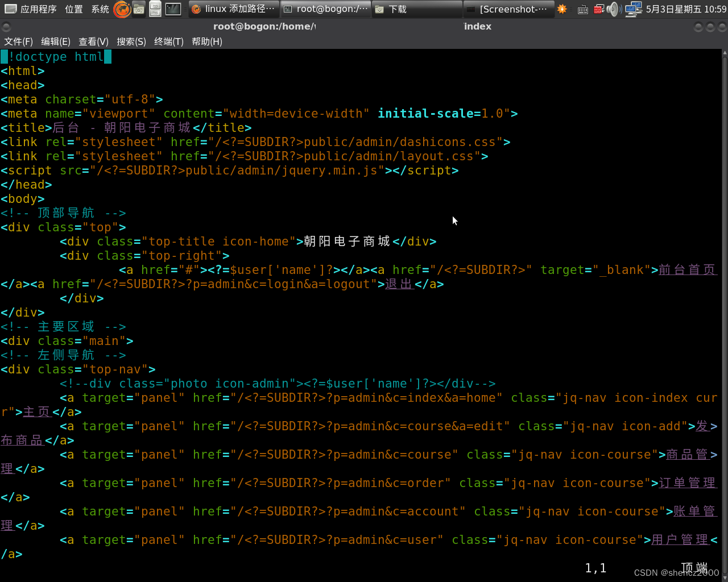Click the underlined '主页' link text
This screenshot has height=582, width=728.
[37, 412]
